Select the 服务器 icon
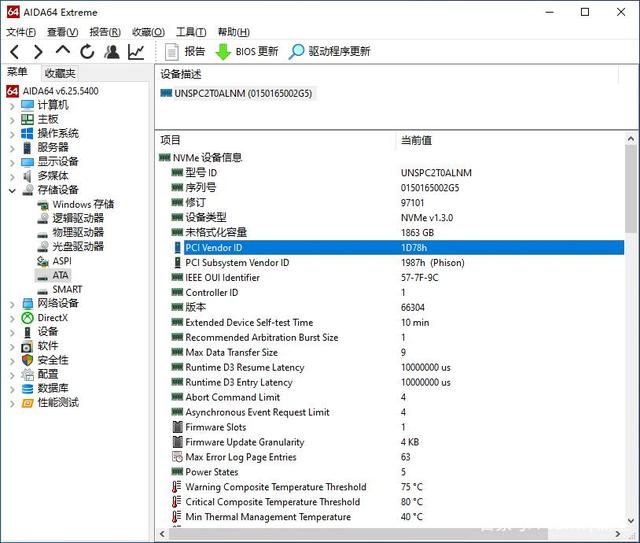This screenshot has height=543, width=640. 27,147
